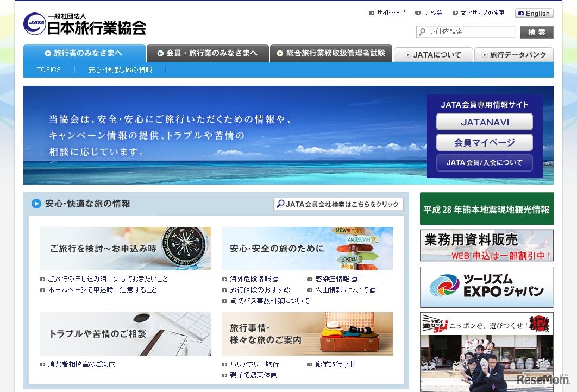This screenshot has height=392, width=577.
Task: Select the JATAについて tab
Action: 433,55
